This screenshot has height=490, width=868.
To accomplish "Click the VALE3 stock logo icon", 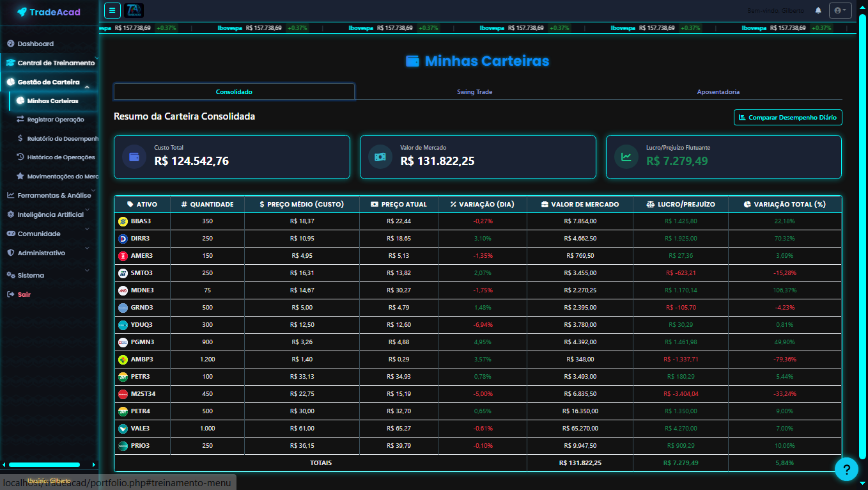I will click(x=123, y=429).
